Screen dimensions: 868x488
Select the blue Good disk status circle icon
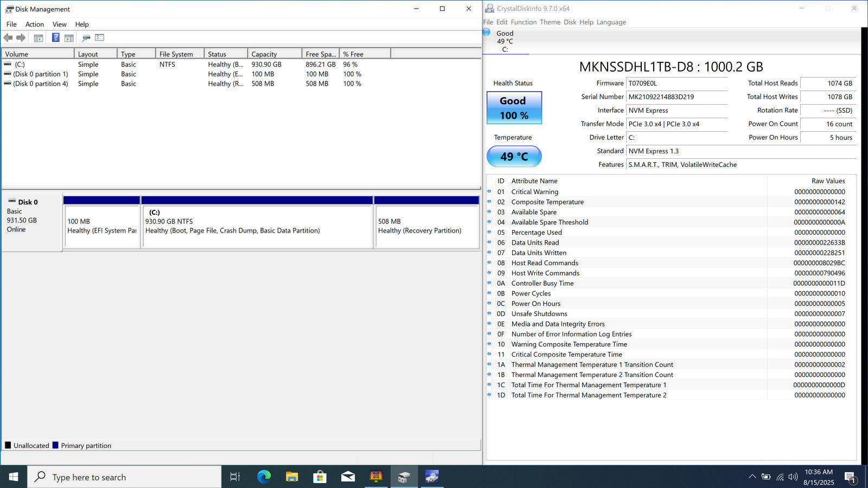click(x=487, y=33)
